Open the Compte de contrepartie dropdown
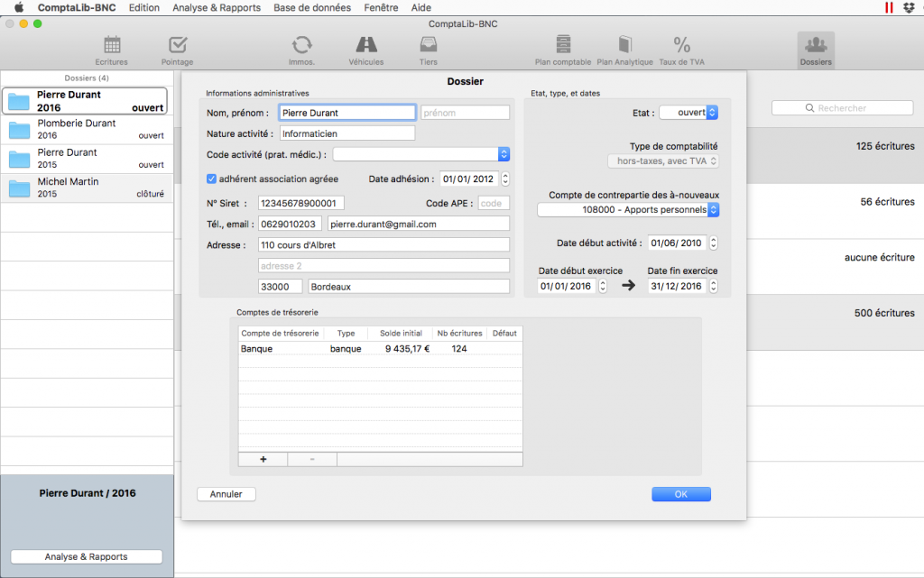Screen dimensions: 924x578 coord(628,209)
